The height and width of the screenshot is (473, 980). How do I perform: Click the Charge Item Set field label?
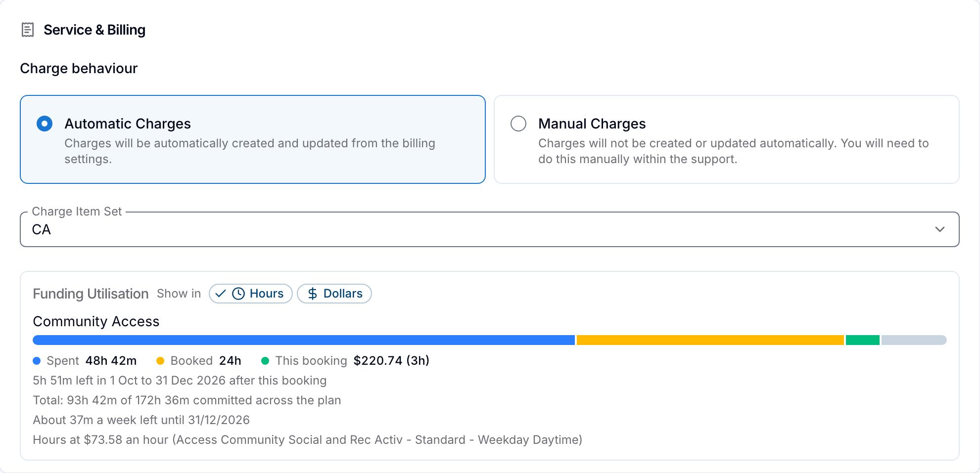77,212
